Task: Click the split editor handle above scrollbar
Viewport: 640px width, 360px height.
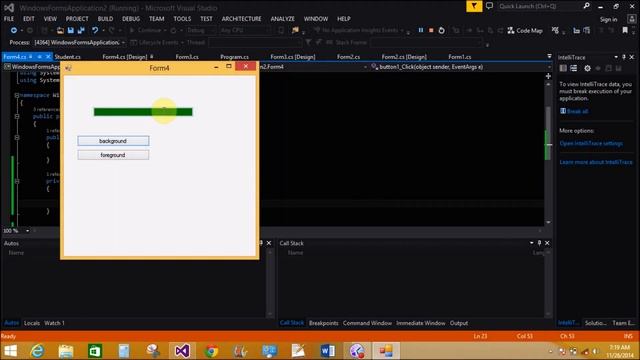Action: (548, 76)
